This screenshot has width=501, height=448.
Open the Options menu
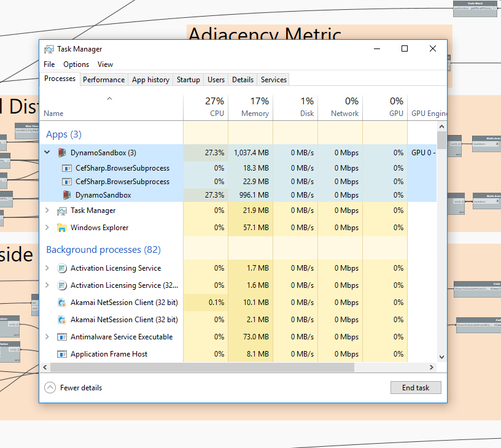tap(76, 64)
